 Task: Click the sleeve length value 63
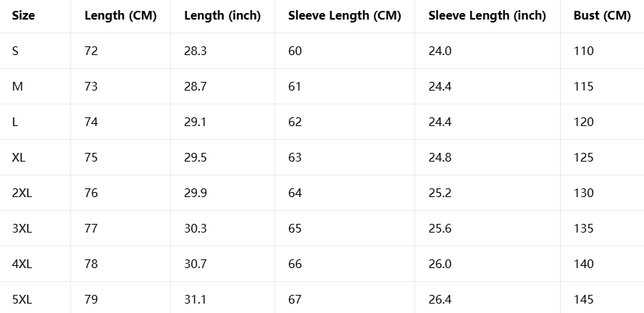(295, 157)
